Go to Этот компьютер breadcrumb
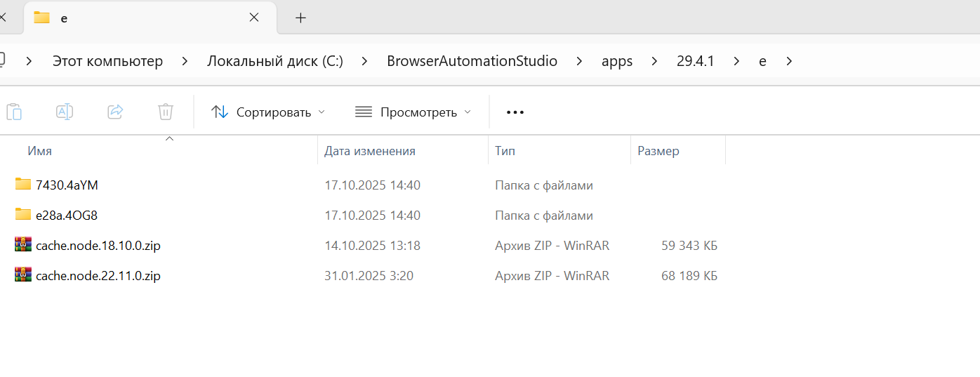 pyautogui.click(x=107, y=61)
